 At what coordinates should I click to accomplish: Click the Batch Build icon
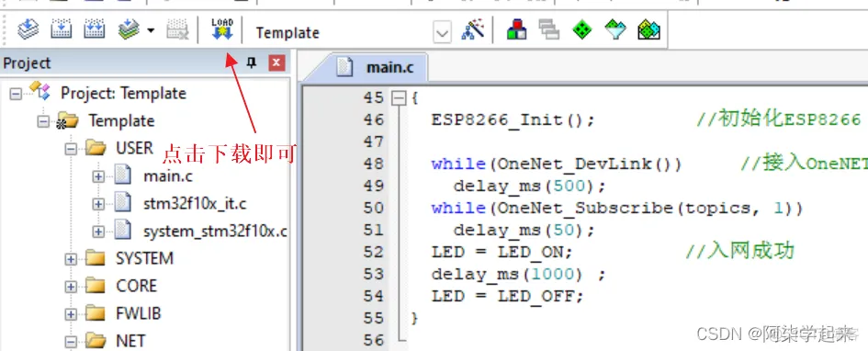point(129,28)
